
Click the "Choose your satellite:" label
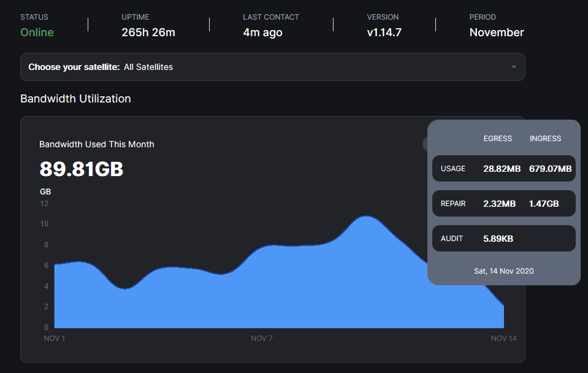[x=74, y=67]
